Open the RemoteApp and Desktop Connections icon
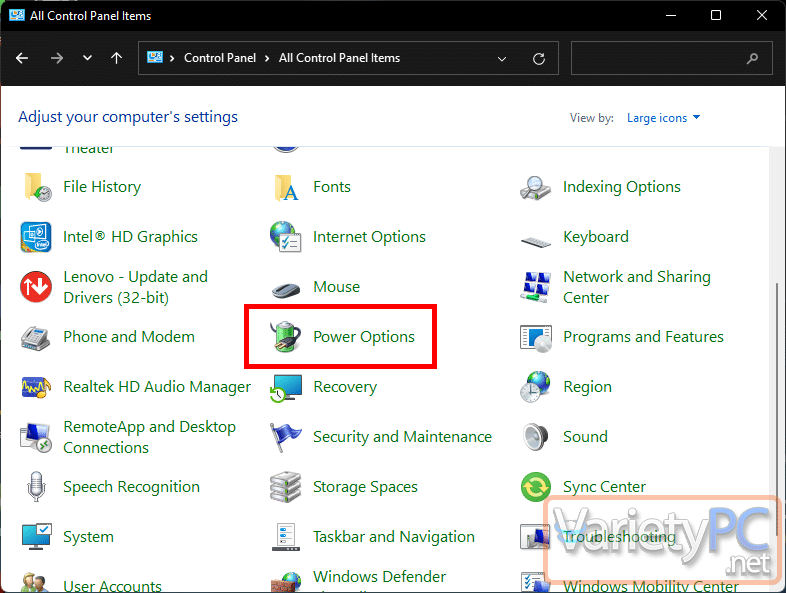 point(36,438)
